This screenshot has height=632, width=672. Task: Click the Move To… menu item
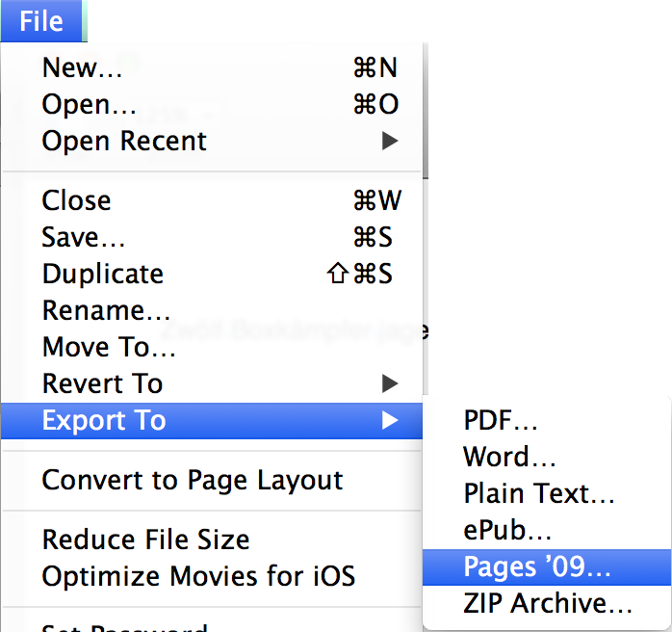coord(109,347)
